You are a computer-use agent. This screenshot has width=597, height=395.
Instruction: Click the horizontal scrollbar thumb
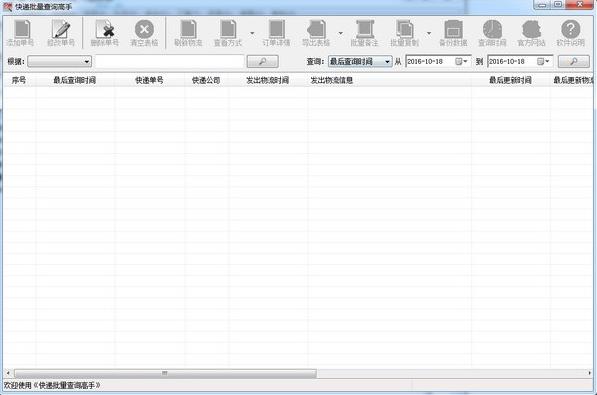165,373
